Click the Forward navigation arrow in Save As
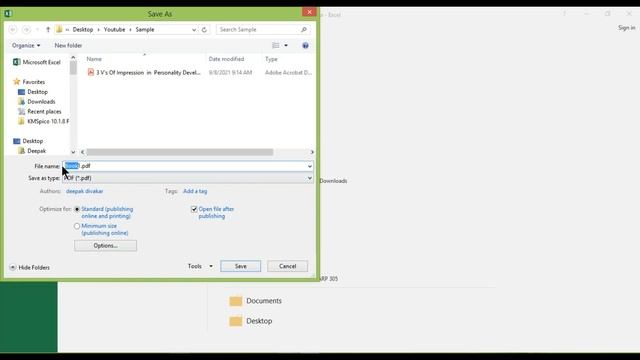 tap(26, 29)
